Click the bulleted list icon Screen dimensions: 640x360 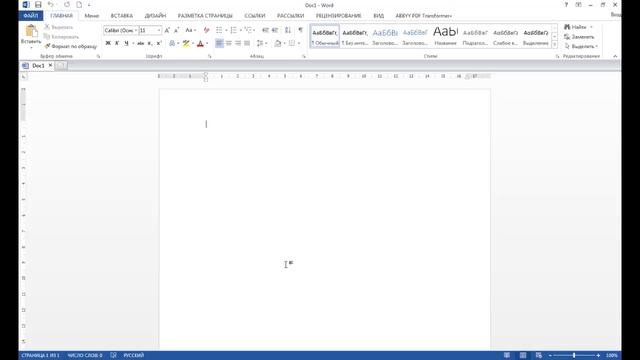tap(219, 30)
